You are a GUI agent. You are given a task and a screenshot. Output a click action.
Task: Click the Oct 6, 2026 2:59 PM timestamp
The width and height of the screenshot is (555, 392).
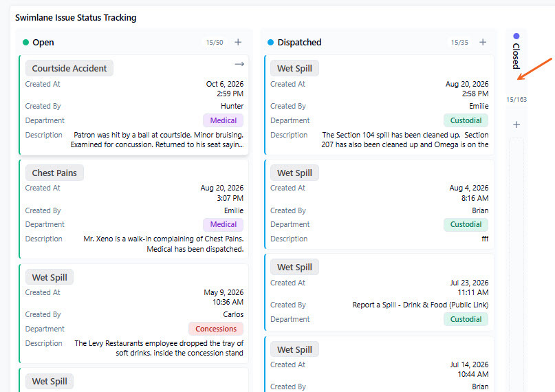click(225, 89)
